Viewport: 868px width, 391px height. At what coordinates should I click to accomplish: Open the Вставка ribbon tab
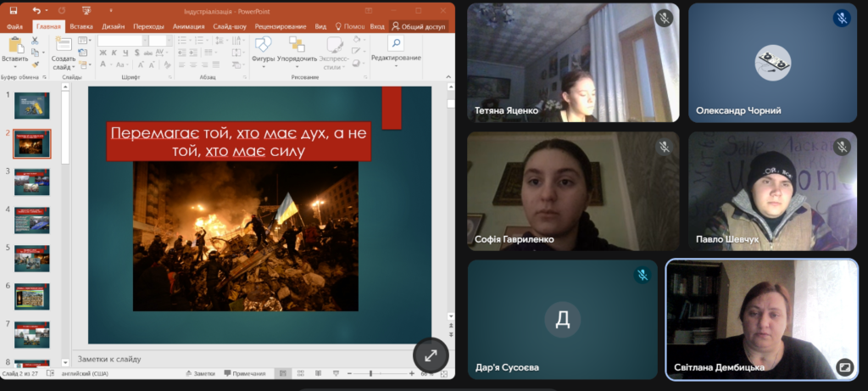[81, 26]
